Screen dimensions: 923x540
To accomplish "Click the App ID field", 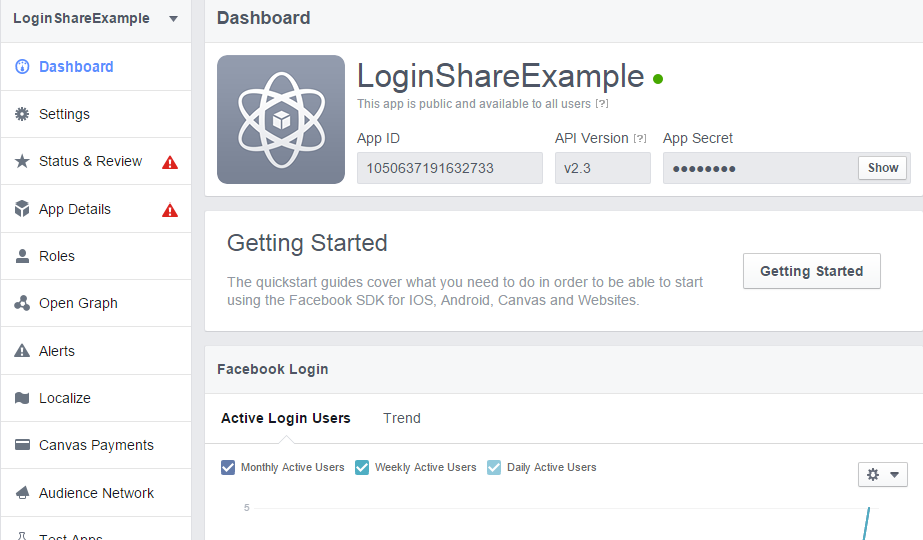I will [x=450, y=168].
